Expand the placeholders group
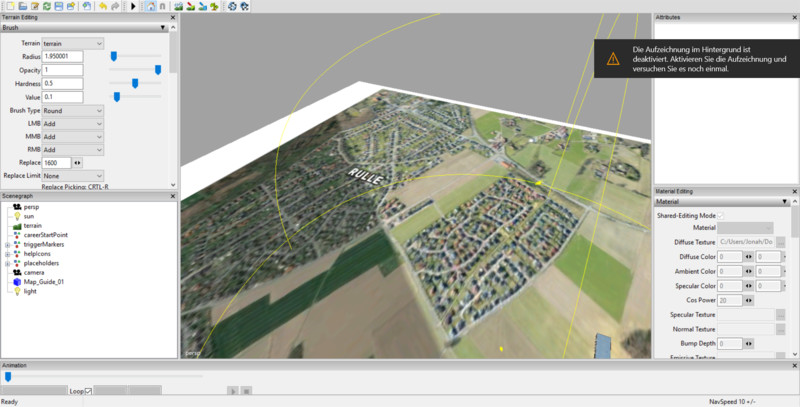 point(7,264)
